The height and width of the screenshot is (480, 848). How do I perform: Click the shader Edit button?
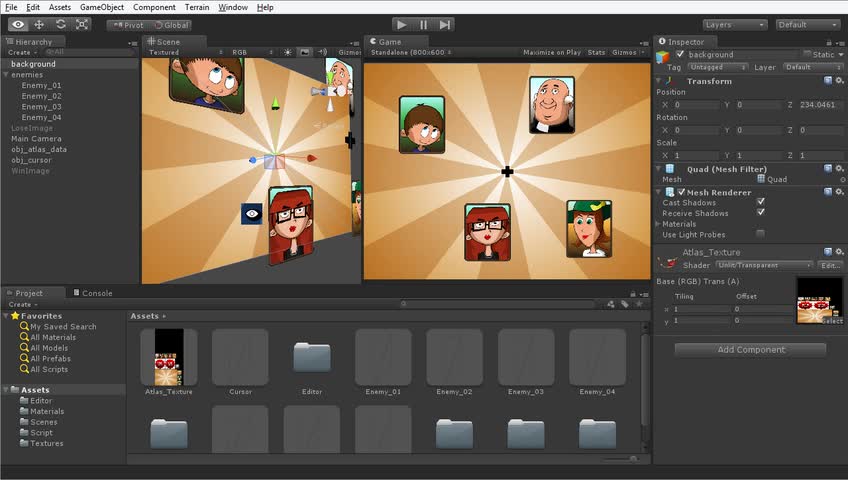point(830,266)
